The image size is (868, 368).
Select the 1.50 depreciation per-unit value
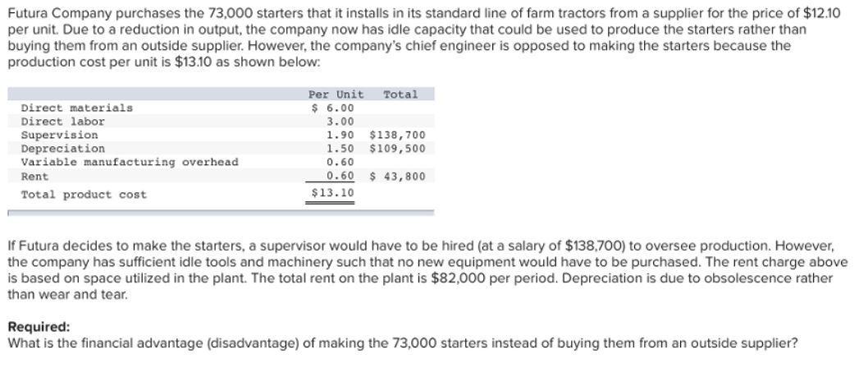pos(340,149)
